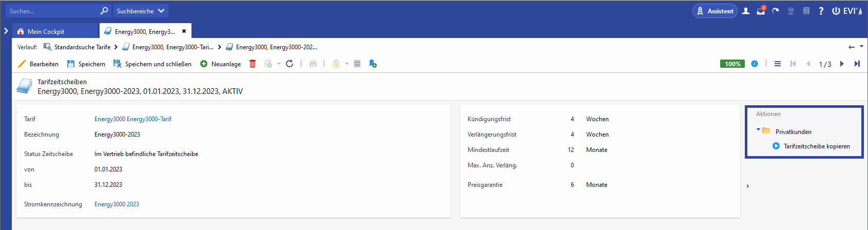Go to the next record arrow
The height and width of the screenshot is (230, 868).
[842, 64]
